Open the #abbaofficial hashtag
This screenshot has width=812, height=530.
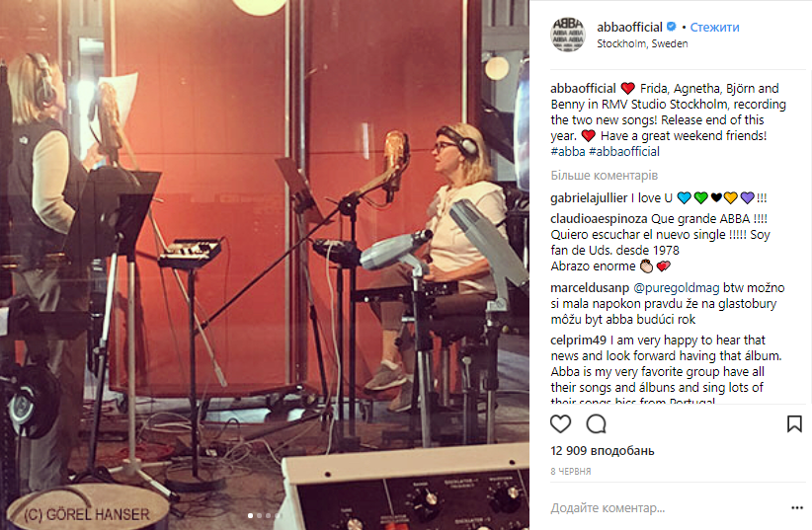pos(624,152)
